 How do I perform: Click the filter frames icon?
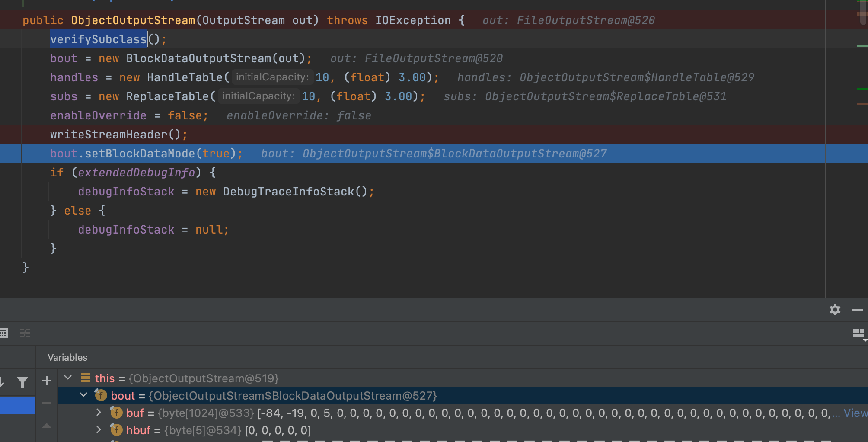[x=22, y=382]
